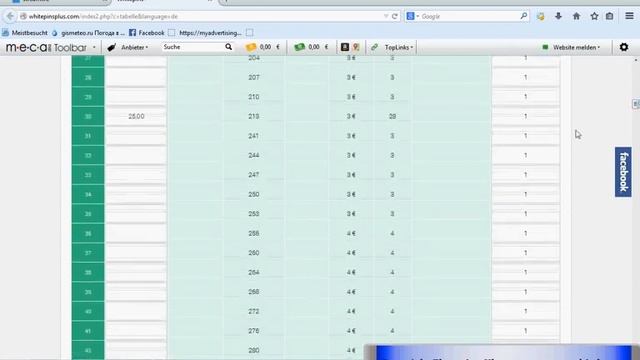Click the cell with value 241
The width and height of the screenshot is (640, 360).
(254, 136)
